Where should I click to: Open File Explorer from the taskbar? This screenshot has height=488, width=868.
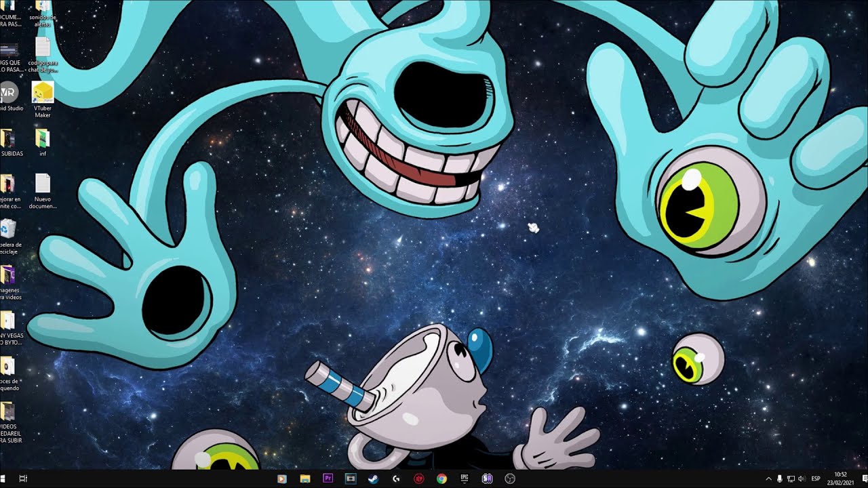[306, 479]
